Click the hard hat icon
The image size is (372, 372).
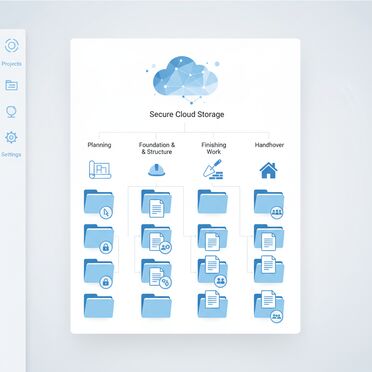157,170
